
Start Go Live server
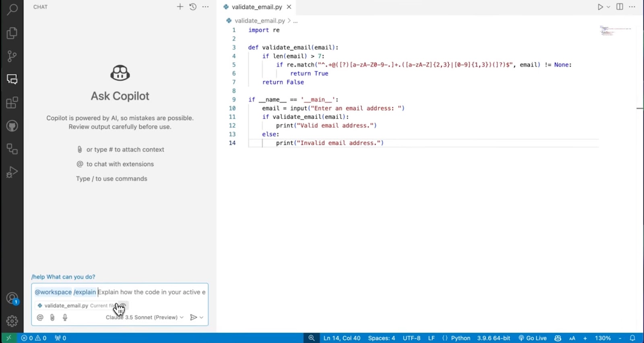pyautogui.click(x=532, y=338)
